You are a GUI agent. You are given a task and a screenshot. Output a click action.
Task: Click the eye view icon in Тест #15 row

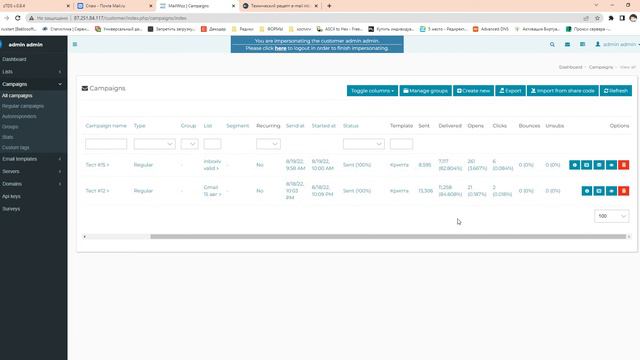(611, 165)
